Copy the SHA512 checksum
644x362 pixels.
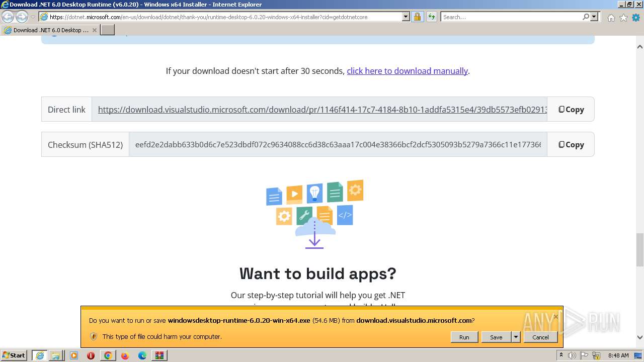tap(571, 144)
